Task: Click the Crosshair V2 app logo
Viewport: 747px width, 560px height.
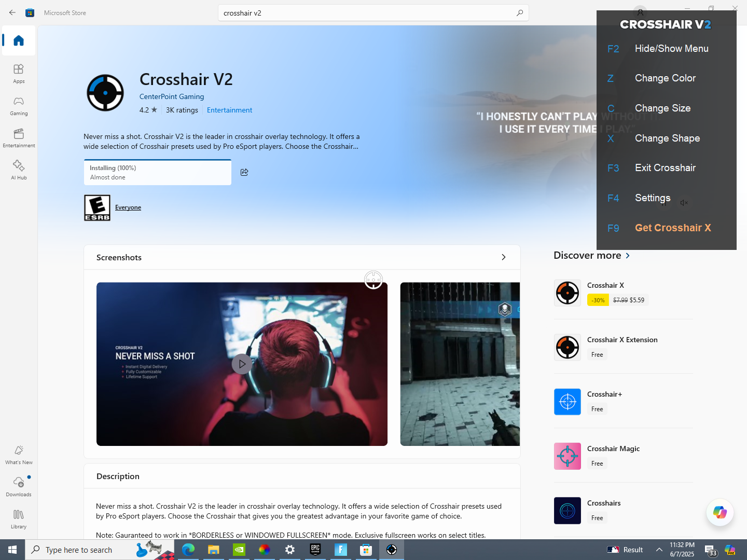Action: [x=105, y=93]
